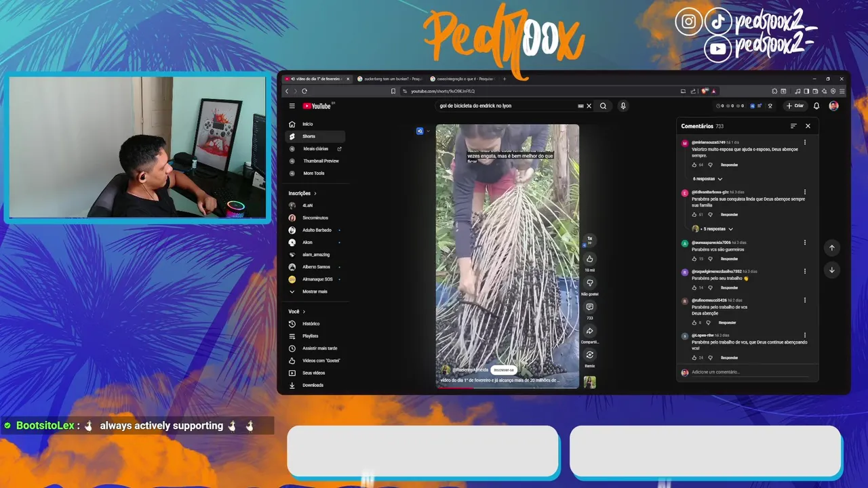This screenshot has height=488, width=868.
Task: Go to previous short with up arrow
Action: [x=831, y=248]
